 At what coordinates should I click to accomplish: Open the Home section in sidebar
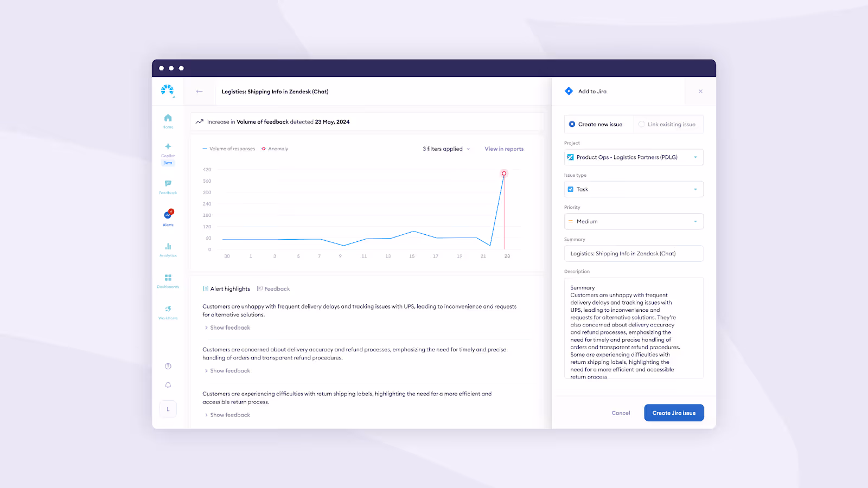[x=168, y=121]
